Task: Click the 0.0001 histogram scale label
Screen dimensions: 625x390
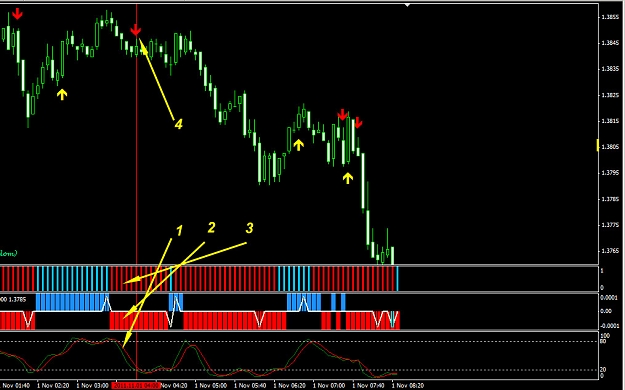Action: coord(609,298)
